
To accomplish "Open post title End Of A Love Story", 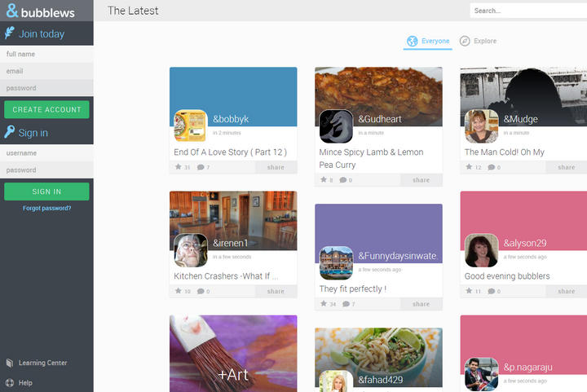I will (230, 152).
